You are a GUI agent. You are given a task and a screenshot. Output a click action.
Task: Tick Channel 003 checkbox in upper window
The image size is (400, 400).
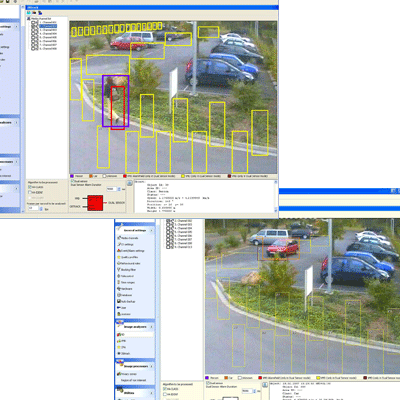(34, 30)
